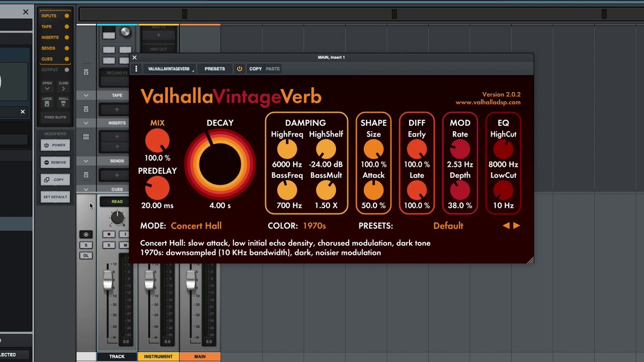Click COPY in the plugin header
644x362 pixels.
(x=256, y=69)
